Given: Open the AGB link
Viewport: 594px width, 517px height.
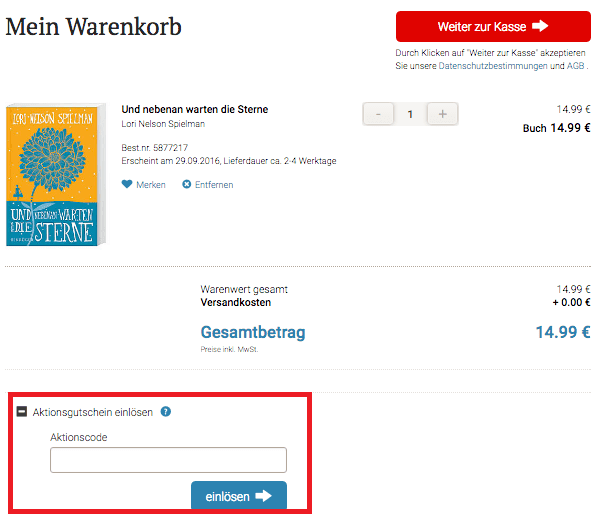Looking at the screenshot, I should (x=575, y=66).
